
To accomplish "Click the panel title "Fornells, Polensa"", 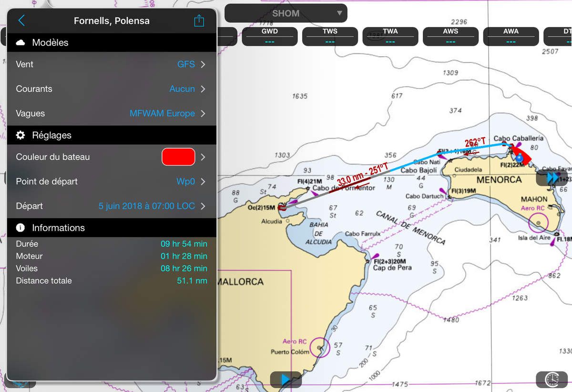I will [112, 21].
